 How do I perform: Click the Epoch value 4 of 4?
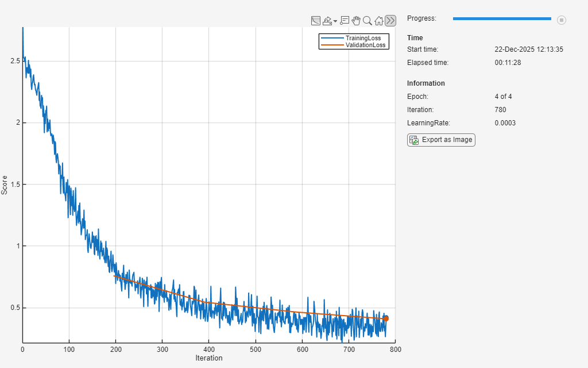click(504, 97)
